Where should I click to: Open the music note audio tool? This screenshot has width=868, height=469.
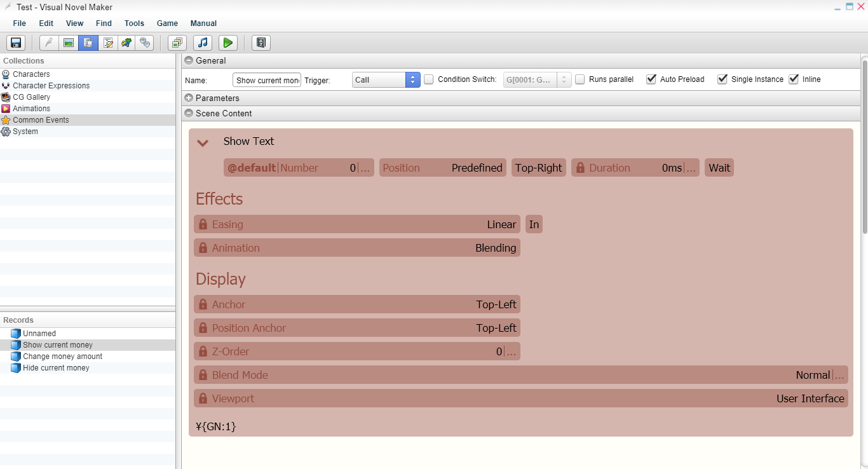tap(202, 43)
